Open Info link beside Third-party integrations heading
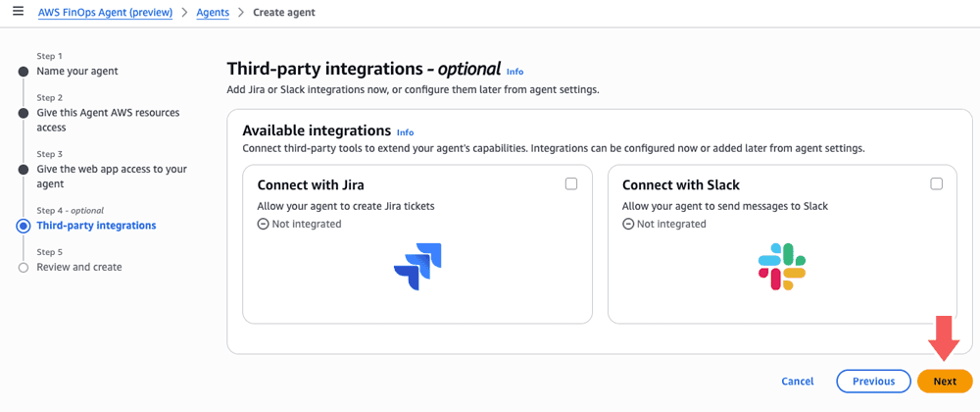Screen dimensions: 980x412 (x=515, y=72)
